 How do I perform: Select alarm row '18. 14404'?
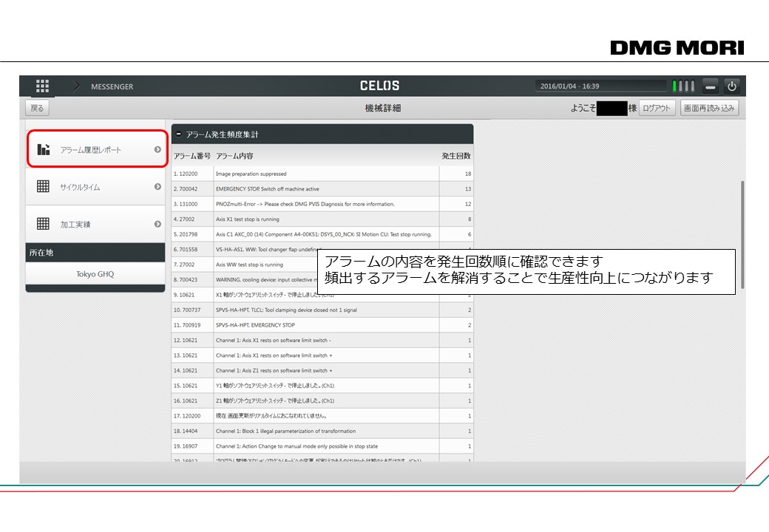pos(322,432)
